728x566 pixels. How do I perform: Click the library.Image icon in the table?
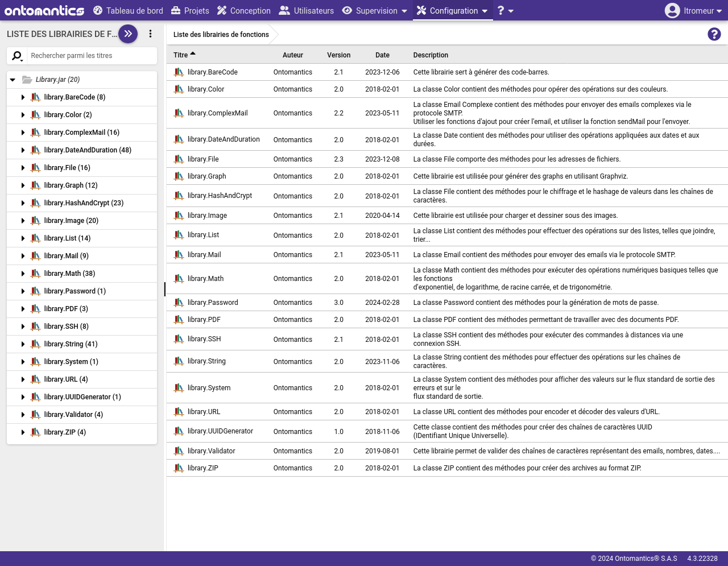(x=179, y=216)
